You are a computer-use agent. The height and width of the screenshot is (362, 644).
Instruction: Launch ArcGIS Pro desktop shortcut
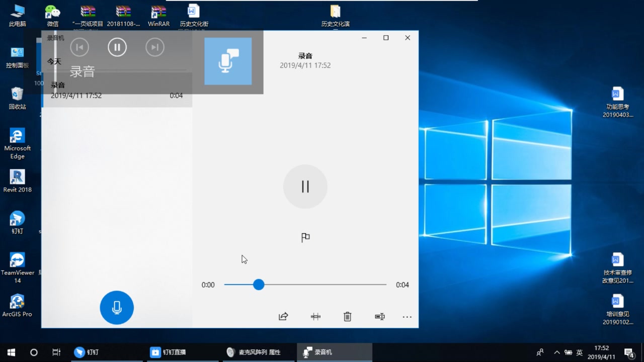[18, 305]
